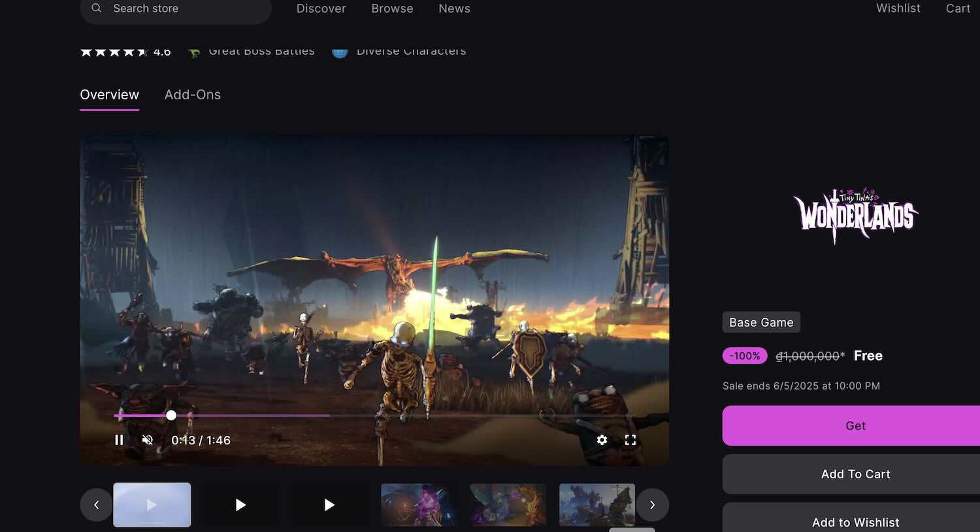
Task: Open the Browse page
Action: pos(392,8)
